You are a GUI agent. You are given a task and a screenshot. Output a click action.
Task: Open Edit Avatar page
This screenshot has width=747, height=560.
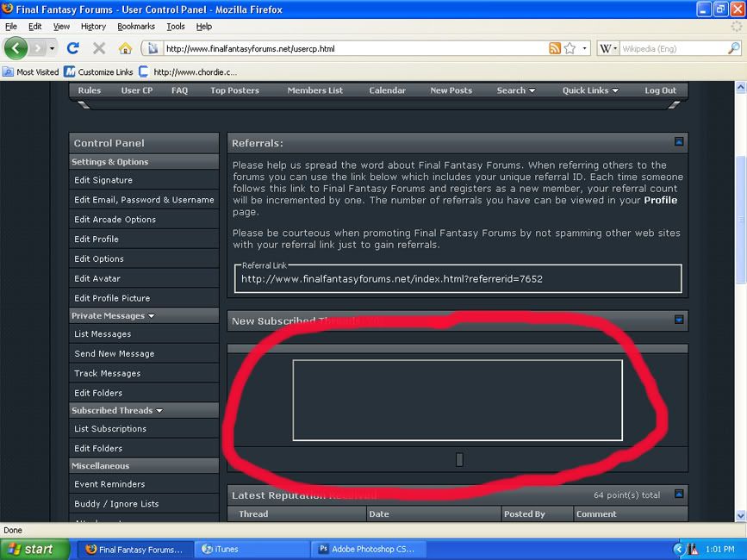pos(97,278)
